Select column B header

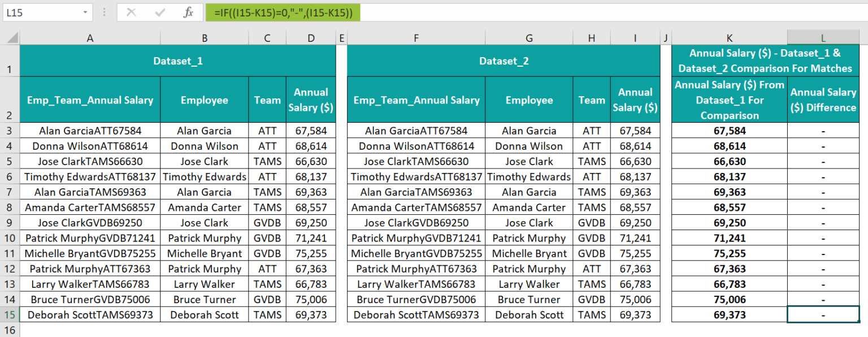coord(204,38)
